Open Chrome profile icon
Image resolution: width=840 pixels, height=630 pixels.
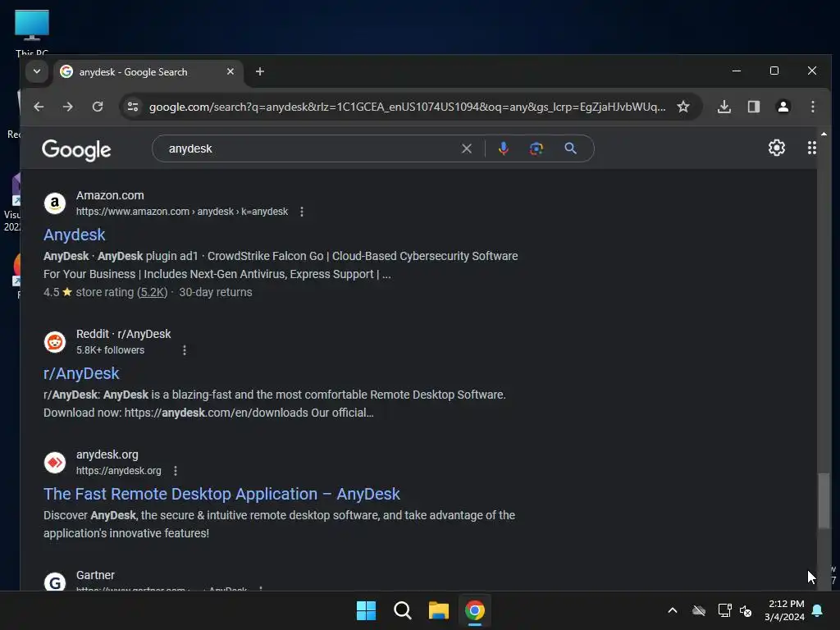coord(783,107)
